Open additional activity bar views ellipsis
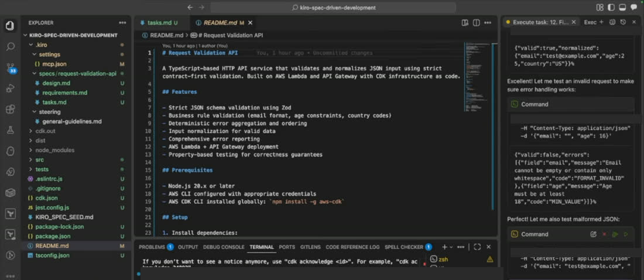The width and height of the screenshot is (644, 280). tap(11, 276)
